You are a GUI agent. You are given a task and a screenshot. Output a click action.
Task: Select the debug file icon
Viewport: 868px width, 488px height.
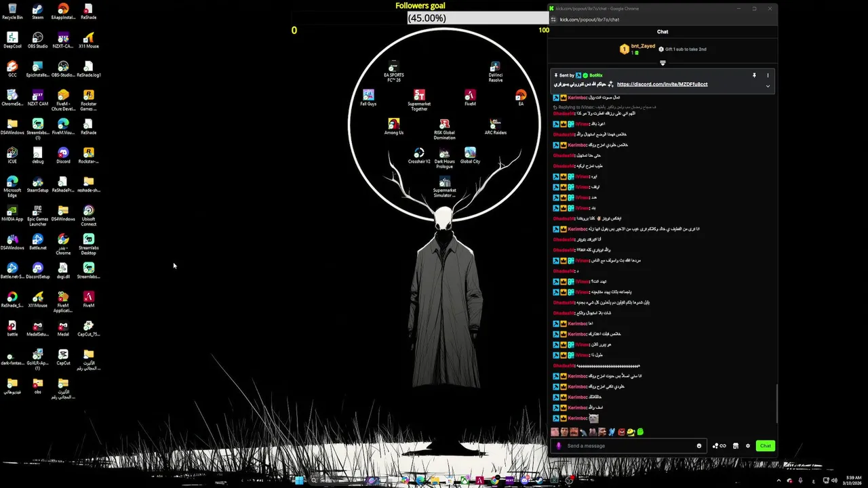(38, 156)
